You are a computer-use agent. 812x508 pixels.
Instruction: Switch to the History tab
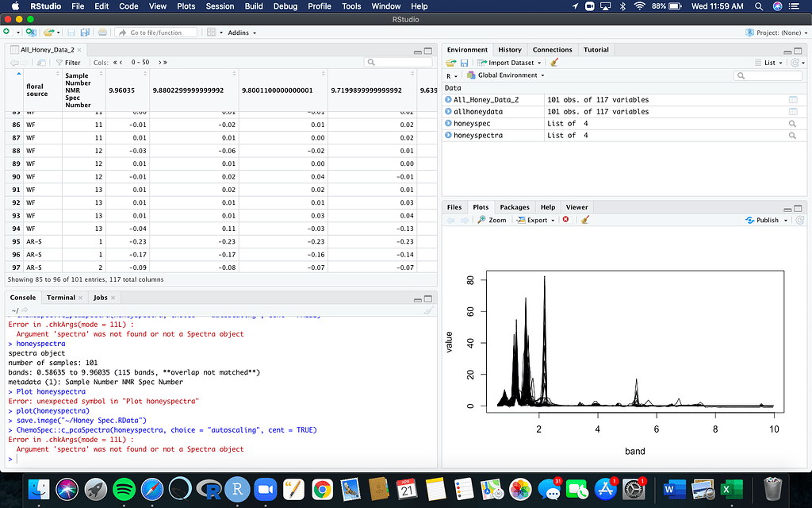510,50
